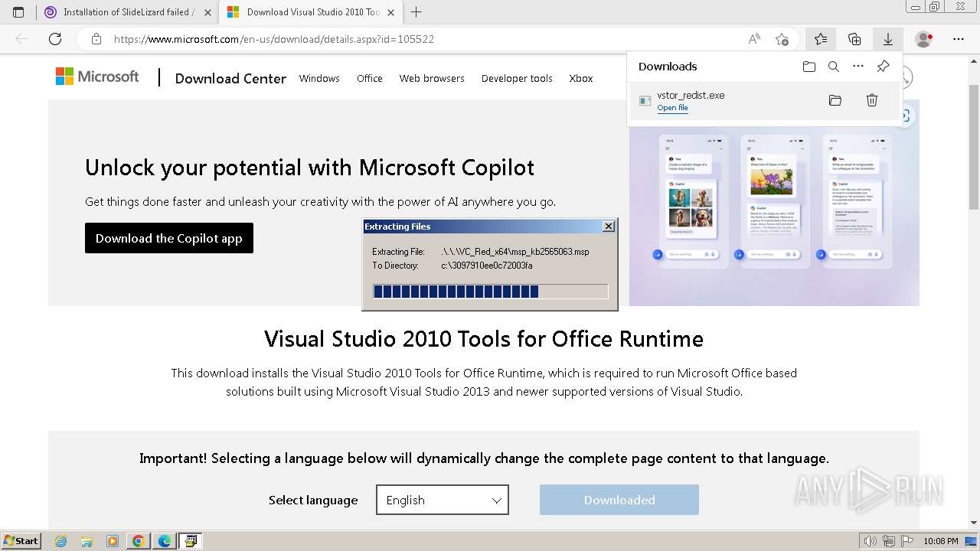This screenshot has width=980, height=551.
Task: Open a new browser tab
Action: 416,12
